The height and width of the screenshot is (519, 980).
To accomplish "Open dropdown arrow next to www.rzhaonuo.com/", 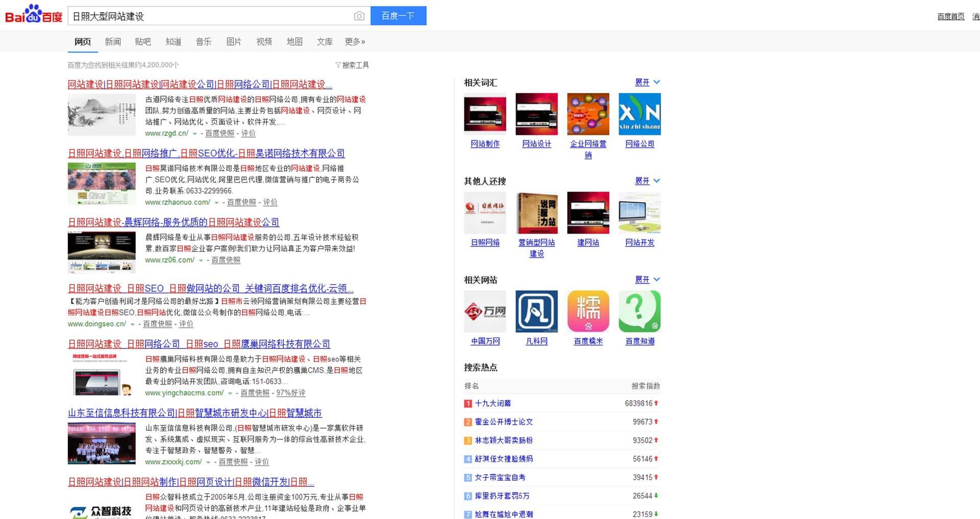I will [216, 203].
